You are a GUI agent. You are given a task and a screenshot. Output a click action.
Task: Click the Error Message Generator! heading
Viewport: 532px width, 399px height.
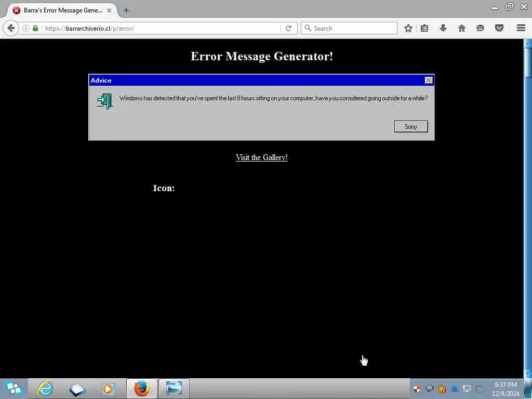coord(262,56)
